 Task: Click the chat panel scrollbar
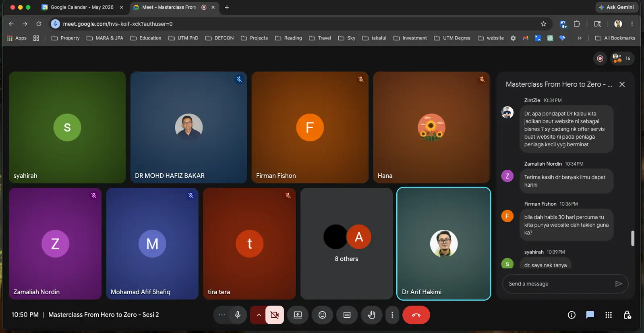click(632, 238)
